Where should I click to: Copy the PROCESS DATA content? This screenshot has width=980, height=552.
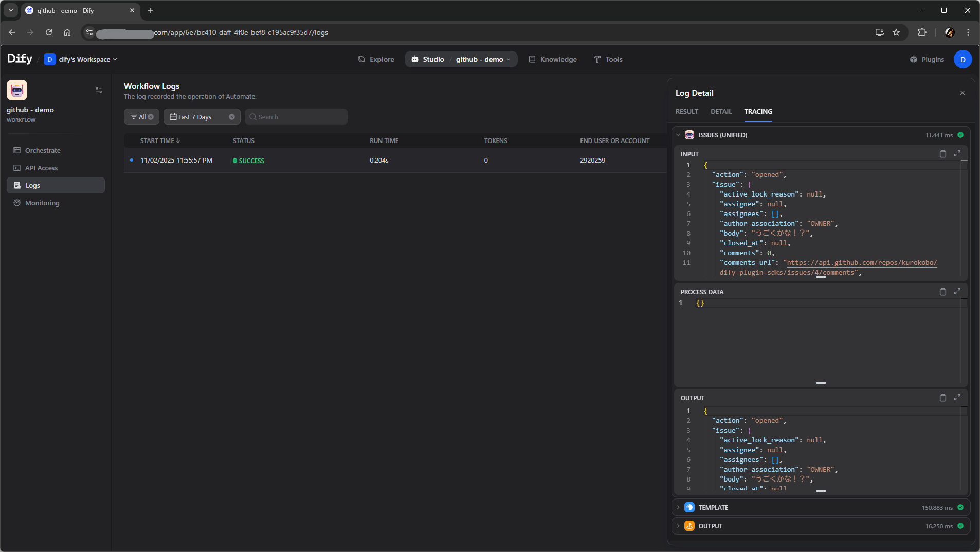(x=942, y=292)
